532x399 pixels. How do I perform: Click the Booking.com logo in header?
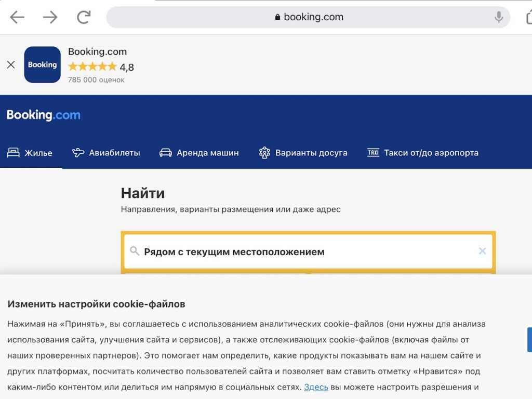pos(44,115)
